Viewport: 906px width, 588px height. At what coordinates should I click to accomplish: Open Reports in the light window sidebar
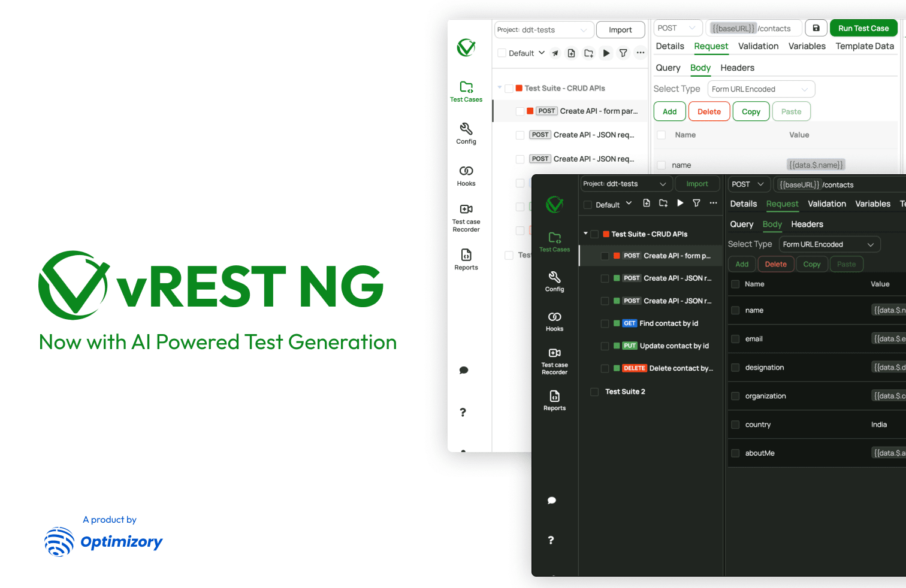[x=466, y=259]
